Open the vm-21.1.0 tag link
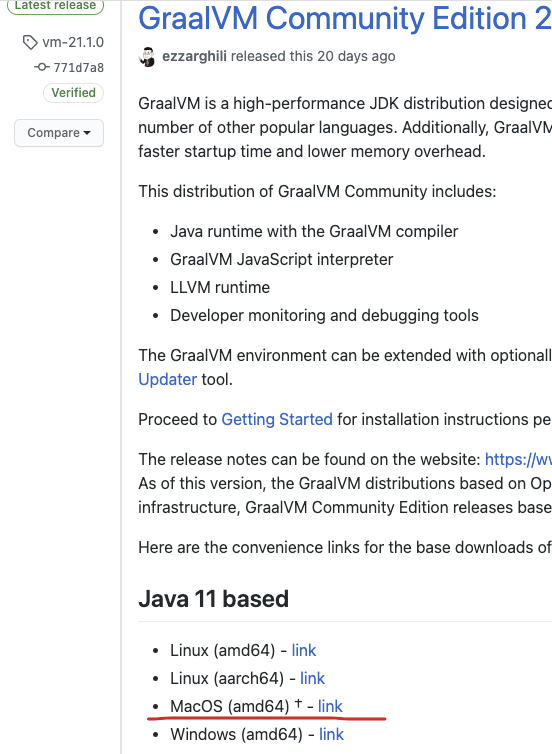This screenshot has height=754, width=552. coord(73,42)
